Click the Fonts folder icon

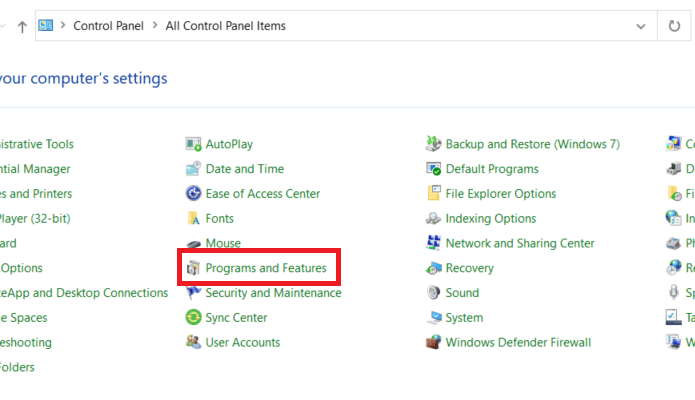coord(193,219)
